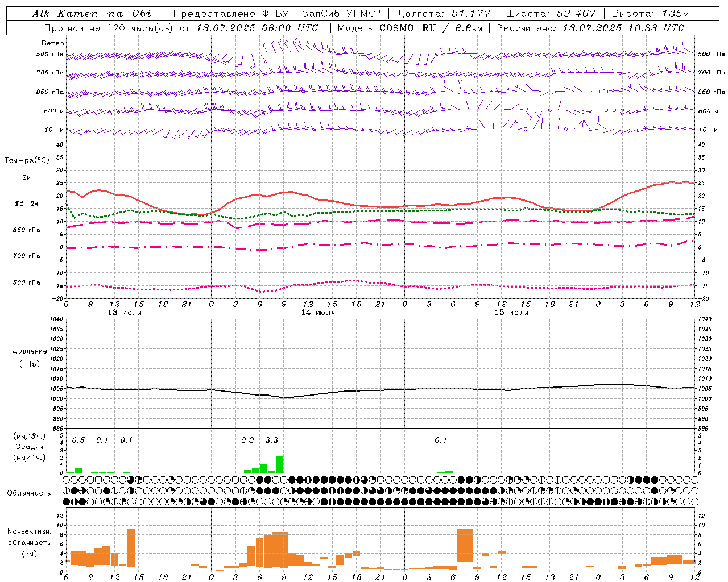Screen dimensions: 728x582
Task: Click the Осадки precipitation label
Action: point(29,447)
